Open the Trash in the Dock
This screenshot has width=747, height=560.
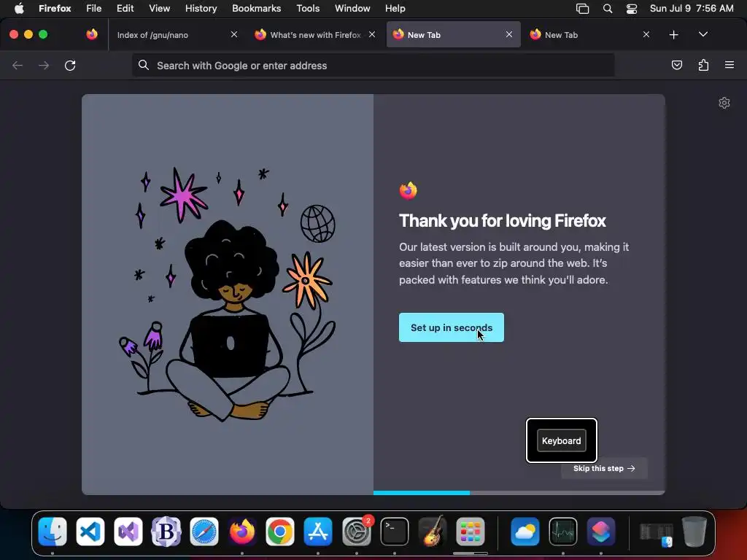click(x=694, y=532)
